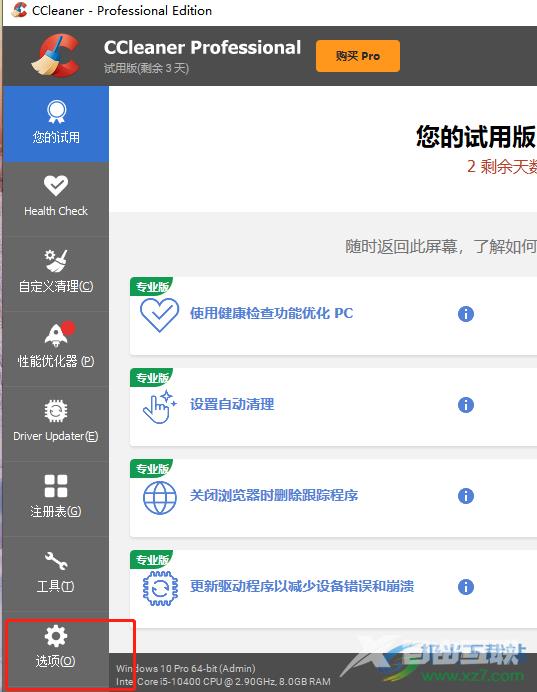
Task: Click Windows 10 Pro 64-bit (Admin) system info
Action: [186, 668]
